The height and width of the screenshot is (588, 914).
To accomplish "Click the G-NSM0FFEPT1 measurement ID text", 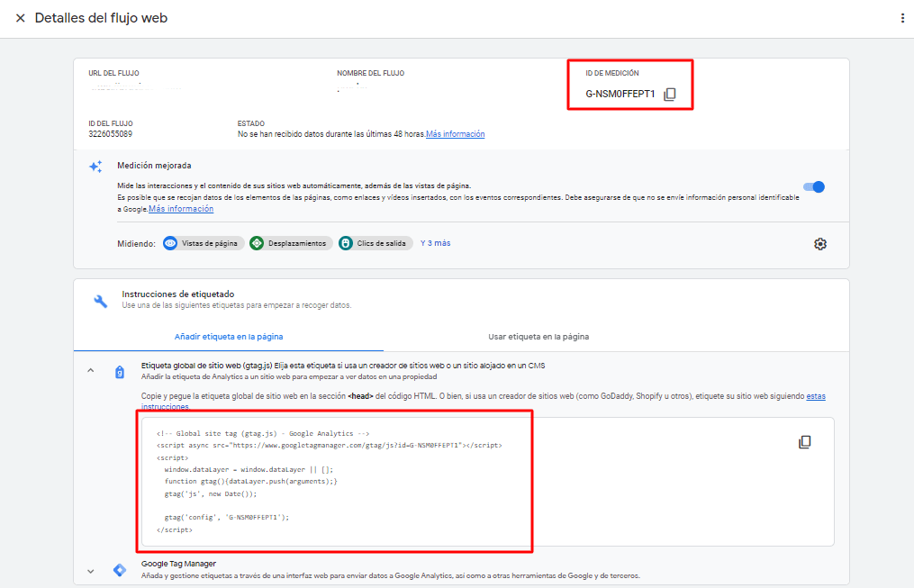I will [620, 94].
